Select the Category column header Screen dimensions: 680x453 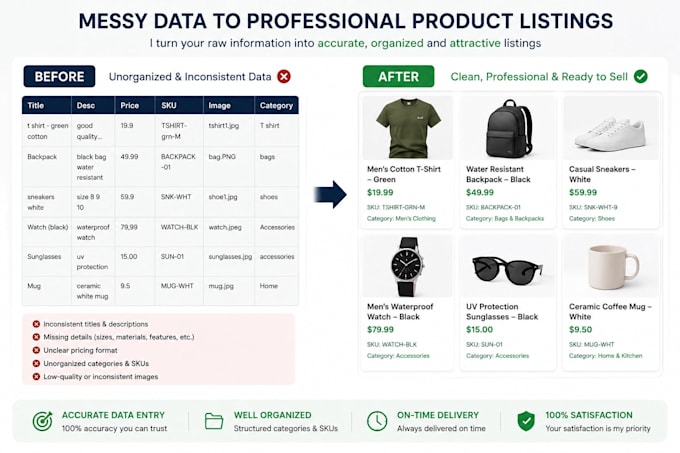point(277,105)
